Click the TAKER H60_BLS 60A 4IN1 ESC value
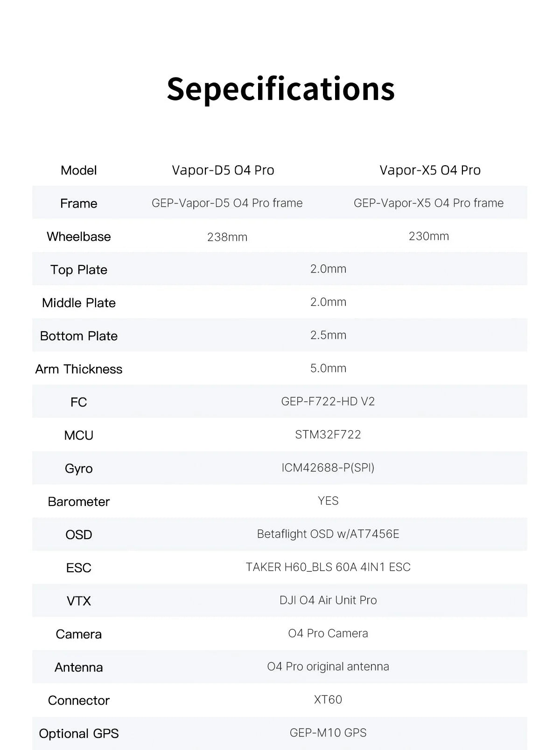This screenshot has height=750, width=560. point(328,567)
